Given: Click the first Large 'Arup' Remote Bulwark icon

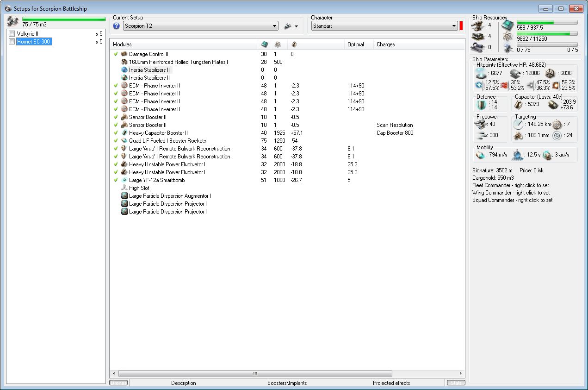Looking at the screenshot, I should pyautogui.click(x=124, y=149).
